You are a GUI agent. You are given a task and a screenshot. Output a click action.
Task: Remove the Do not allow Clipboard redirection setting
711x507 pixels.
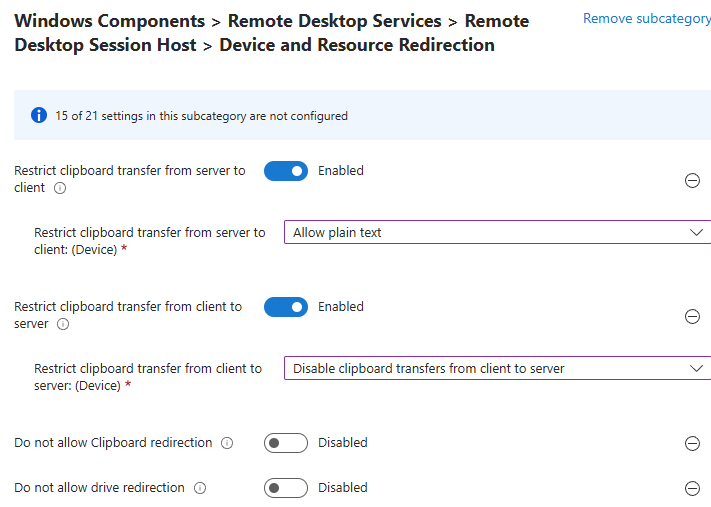[691, 444]
